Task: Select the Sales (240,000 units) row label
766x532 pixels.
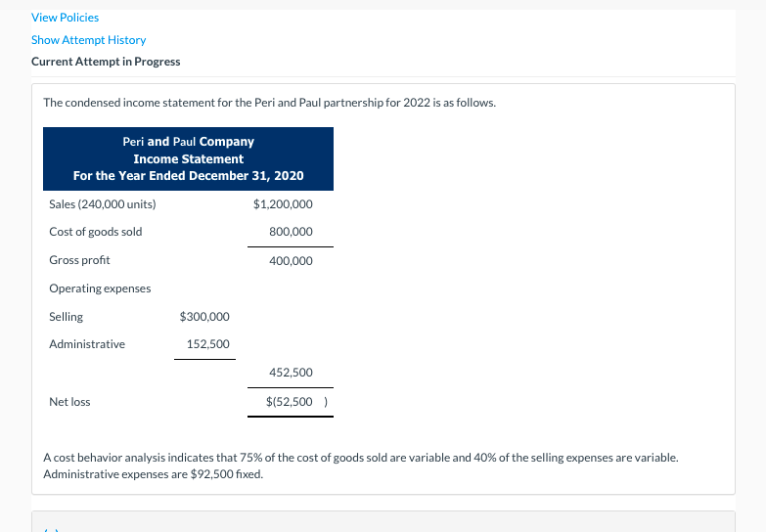Action: pyautogui.click(x=103, y=204)
